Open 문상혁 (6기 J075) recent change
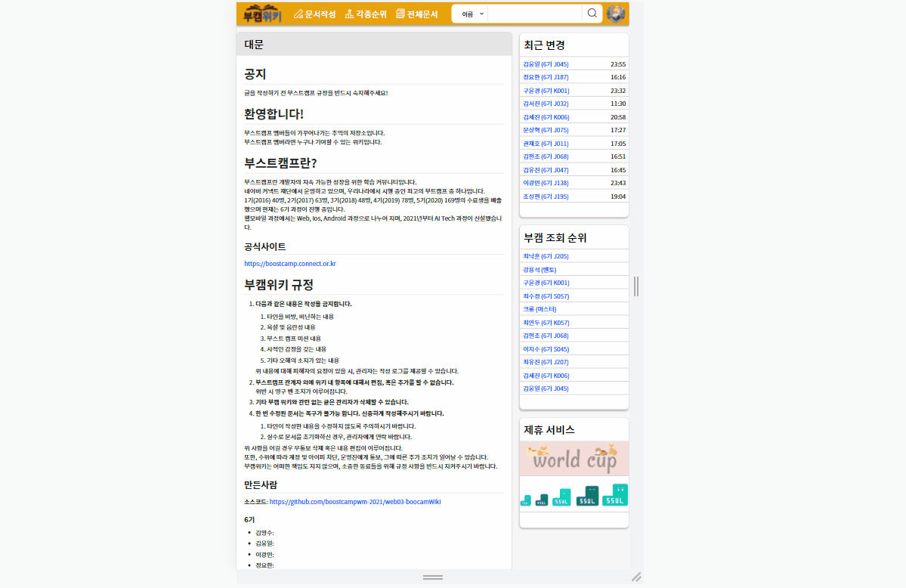This screenshot has width=906, height=588. pos(546,130)
